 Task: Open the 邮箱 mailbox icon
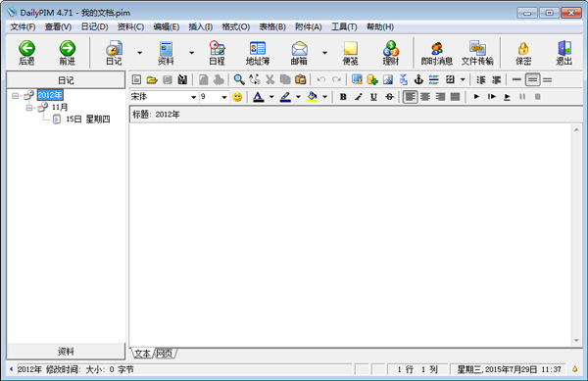[x=299, y=53]
